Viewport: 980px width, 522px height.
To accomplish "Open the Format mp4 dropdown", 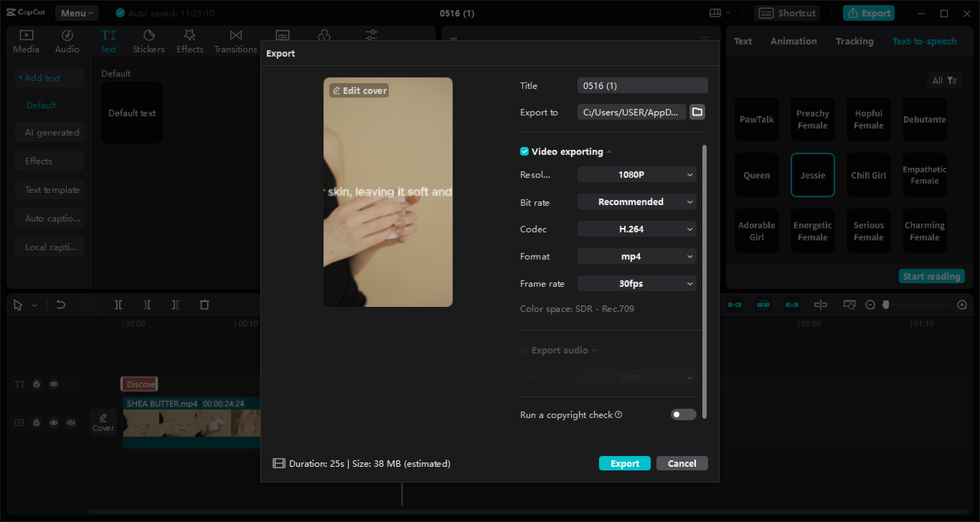I will tap(637, 256).
